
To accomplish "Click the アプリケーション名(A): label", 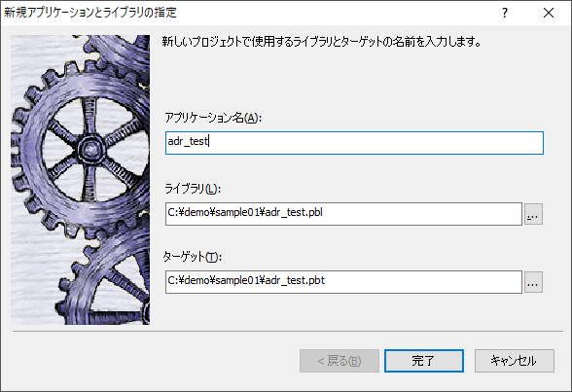I will (213, 118).
